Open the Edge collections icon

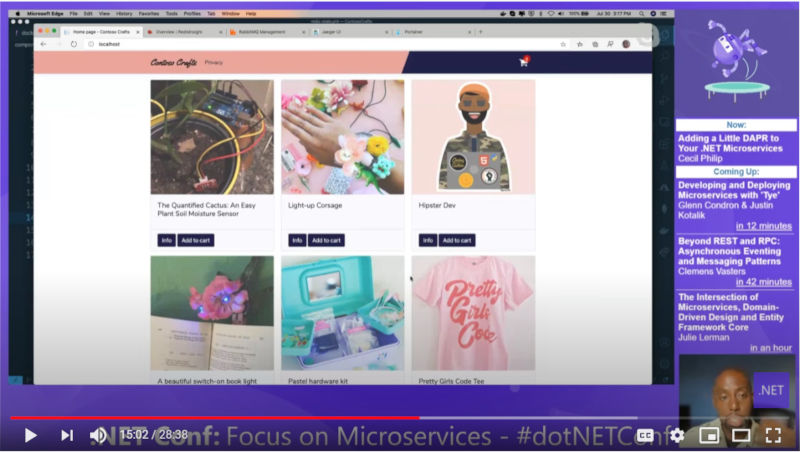tap(595, 44)
